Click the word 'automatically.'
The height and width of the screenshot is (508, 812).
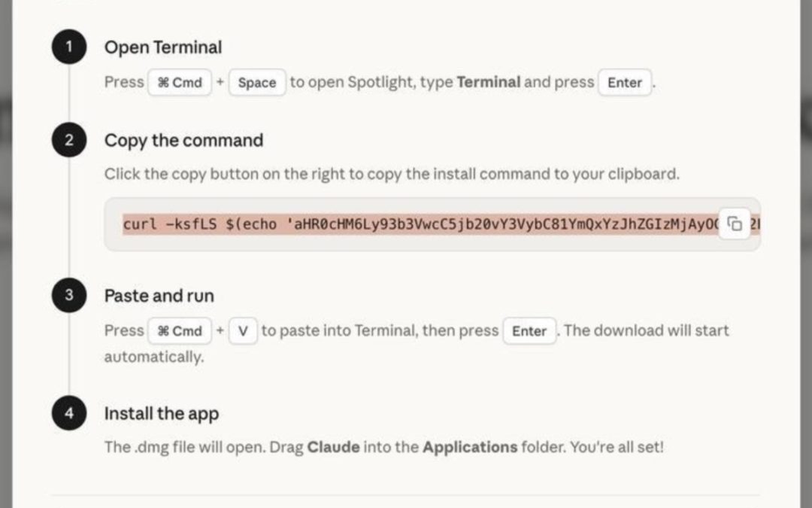coord(154,357)
